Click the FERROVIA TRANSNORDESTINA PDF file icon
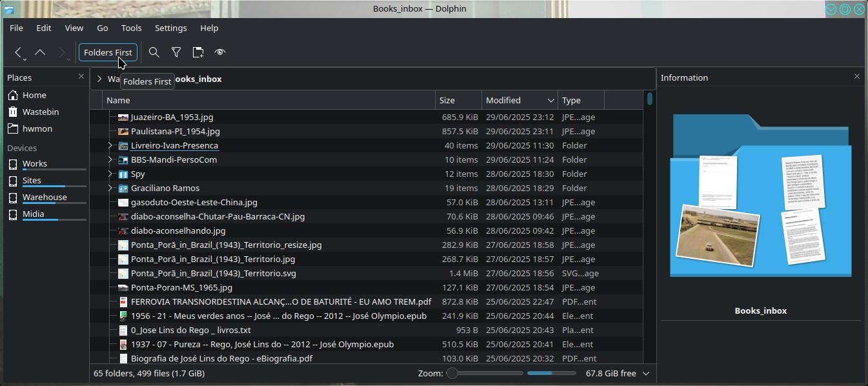Screen dimensions: 868x386 click(x=123, y=302)
